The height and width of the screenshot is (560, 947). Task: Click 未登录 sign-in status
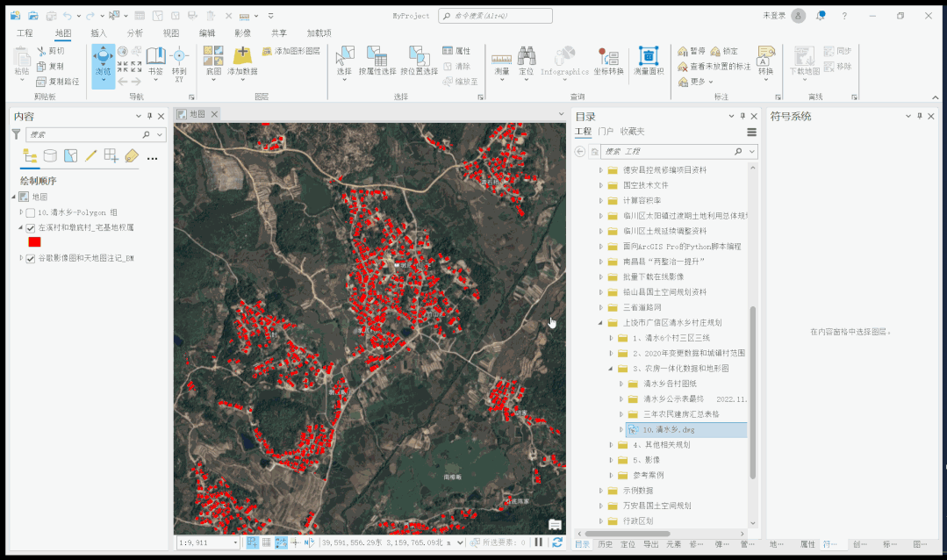(x=774, y=16)
